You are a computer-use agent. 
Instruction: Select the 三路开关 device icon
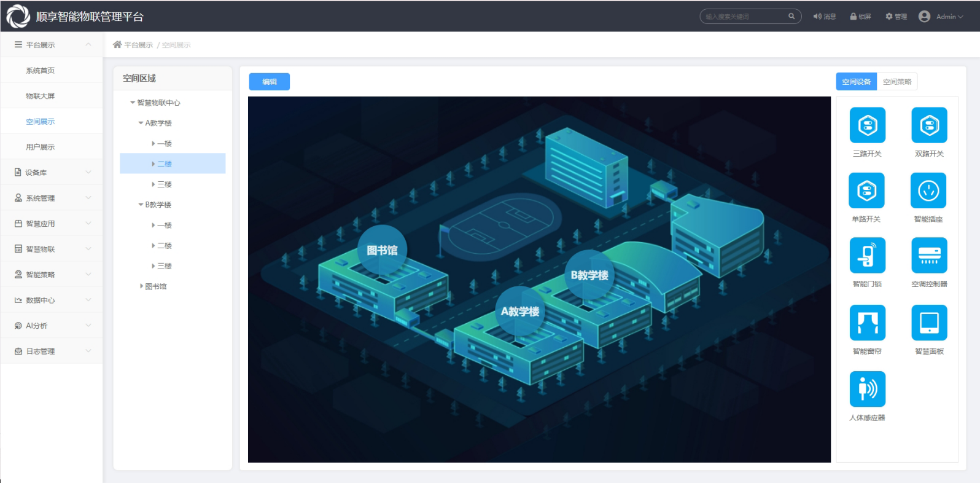[867, 125]
